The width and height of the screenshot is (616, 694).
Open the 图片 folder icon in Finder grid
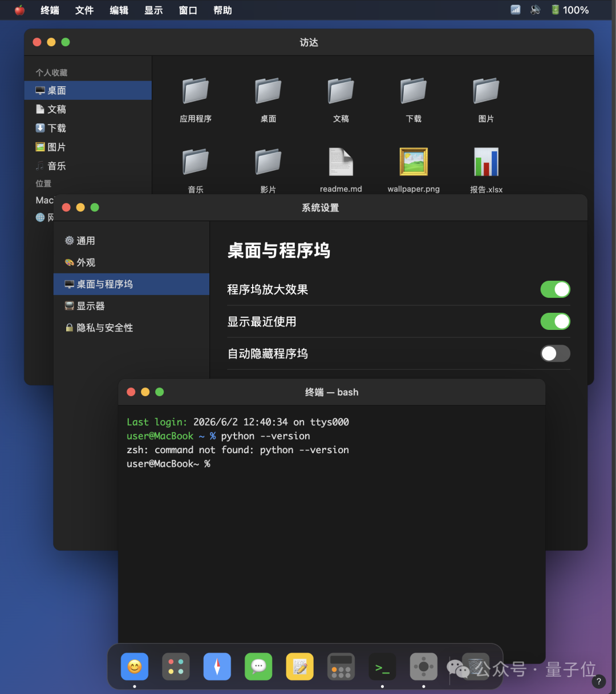tap(487, 91)
